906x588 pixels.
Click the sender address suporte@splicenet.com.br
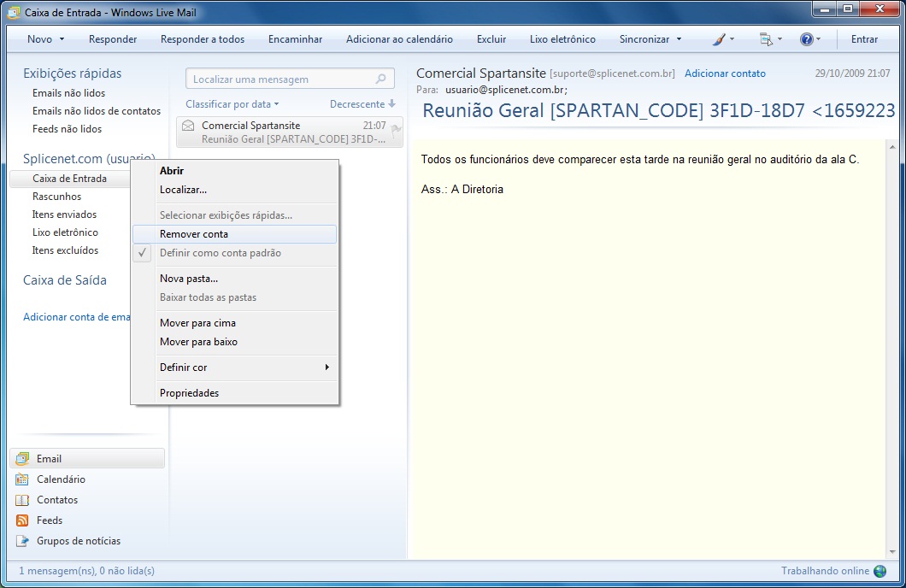pos(613,73)
